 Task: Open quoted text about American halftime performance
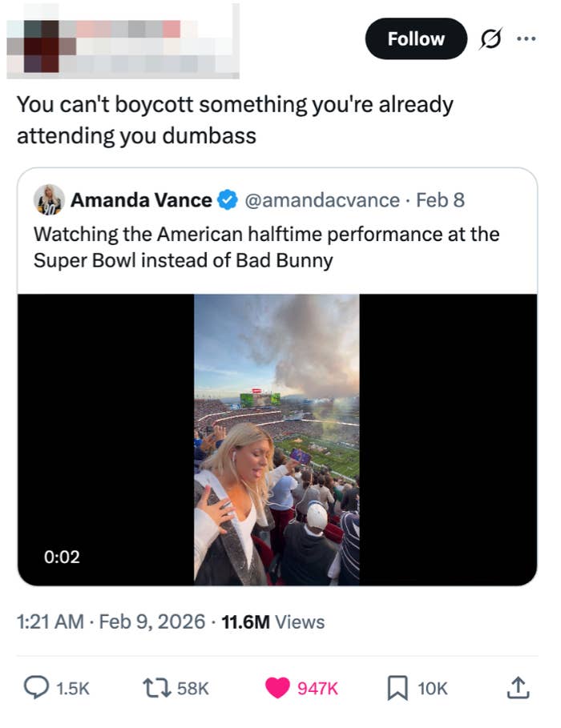(x=264, y=247)
